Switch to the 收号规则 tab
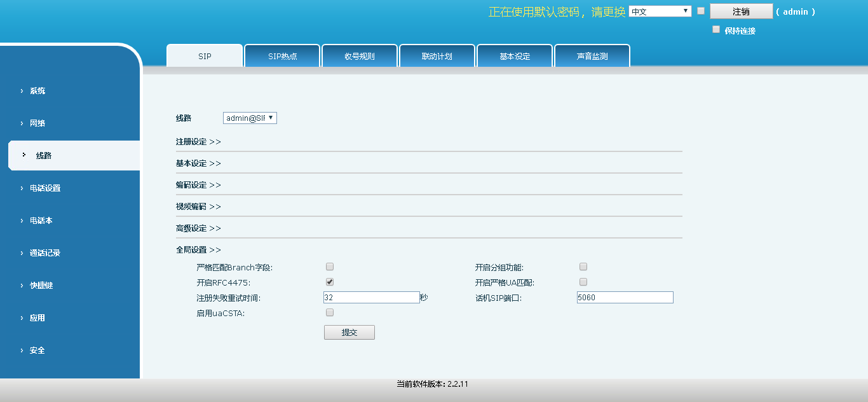Screen dimensions: 868x402 360,56
